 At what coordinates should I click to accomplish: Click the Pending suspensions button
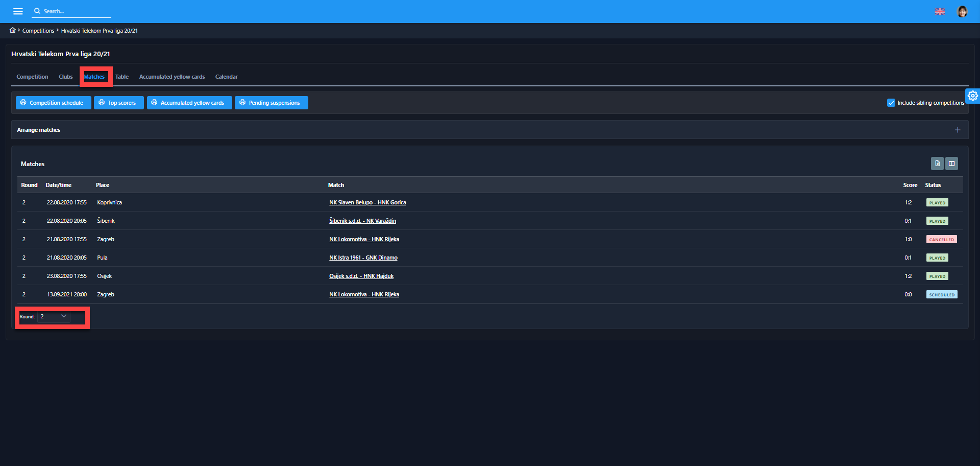(x=271, y=103)
